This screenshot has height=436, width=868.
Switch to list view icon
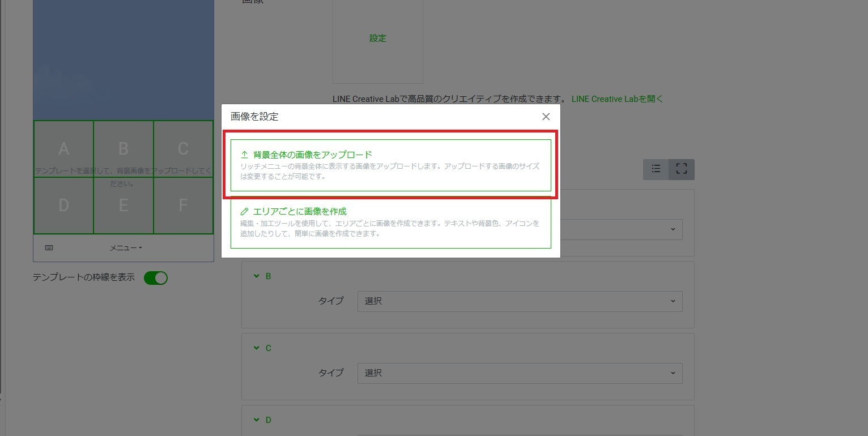[x=656, y=169]
